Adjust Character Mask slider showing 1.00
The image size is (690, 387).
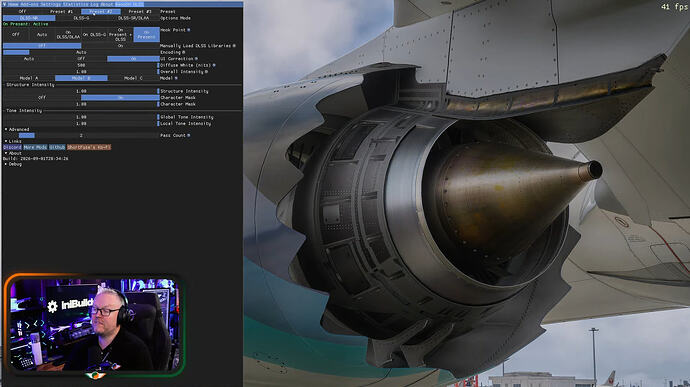81,104
